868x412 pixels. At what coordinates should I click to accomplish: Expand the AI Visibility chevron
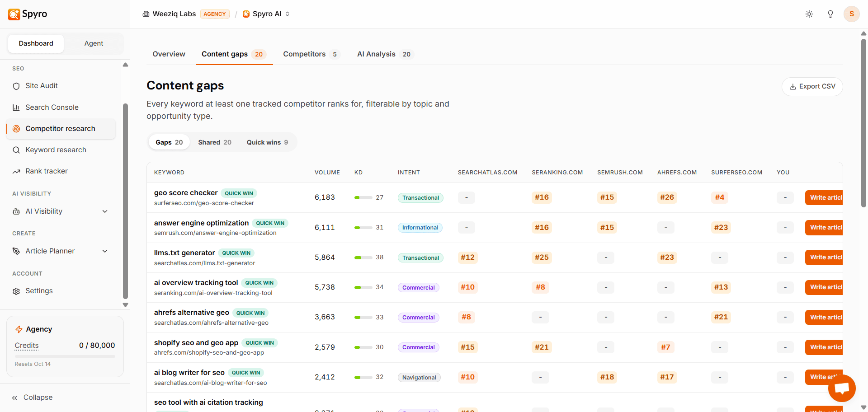point(105,211)
